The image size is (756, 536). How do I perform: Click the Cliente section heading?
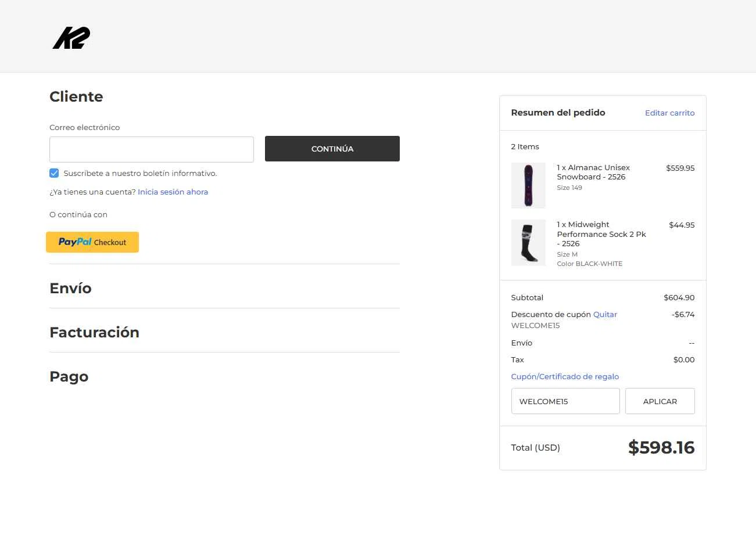[76, 96]
